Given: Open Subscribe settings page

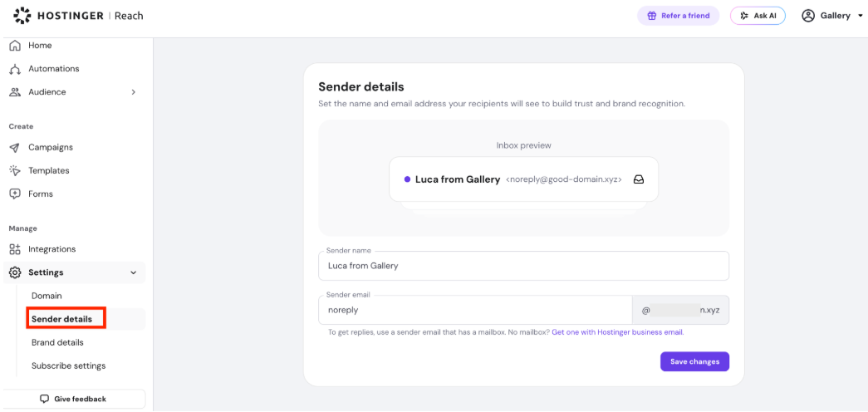Looking at the screenshot, I should click(69, 365).
